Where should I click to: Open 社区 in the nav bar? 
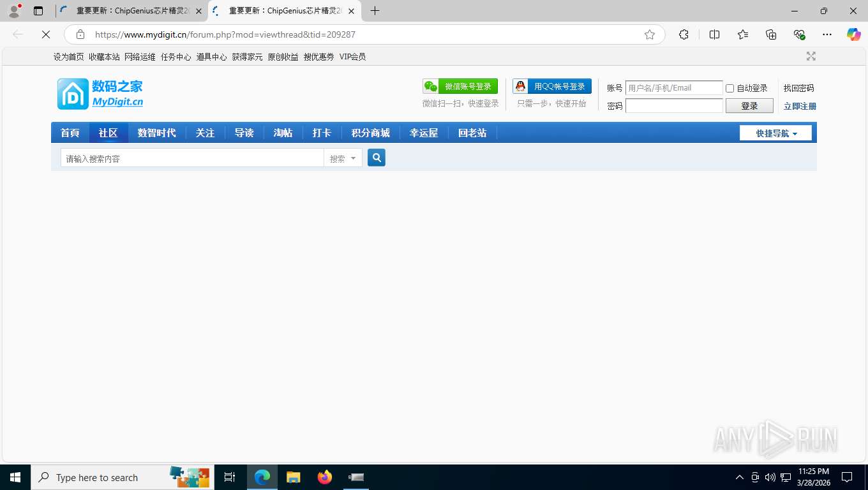click(108, 133)
